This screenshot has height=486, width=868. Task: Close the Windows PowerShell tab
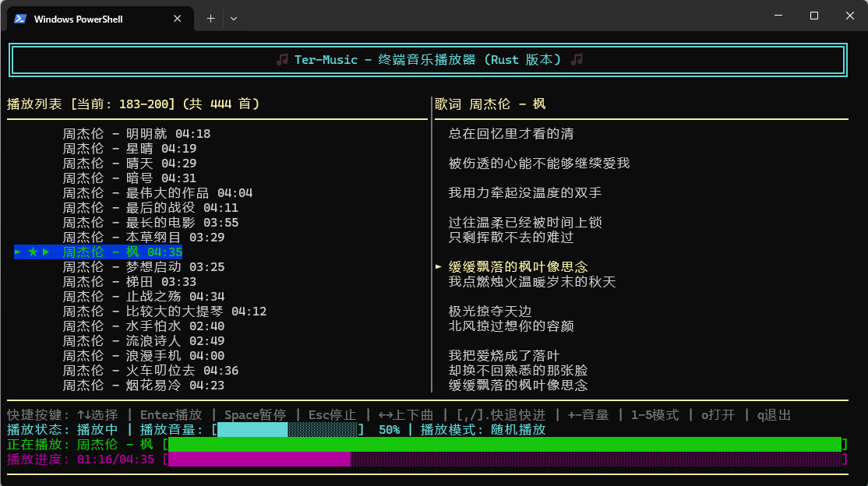click(x=178, y=19)
